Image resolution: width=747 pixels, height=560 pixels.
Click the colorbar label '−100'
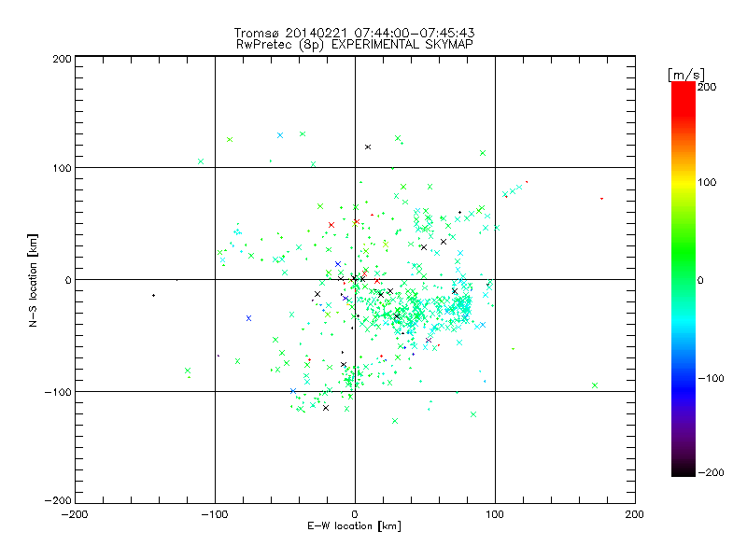click(x=711, y=379)
